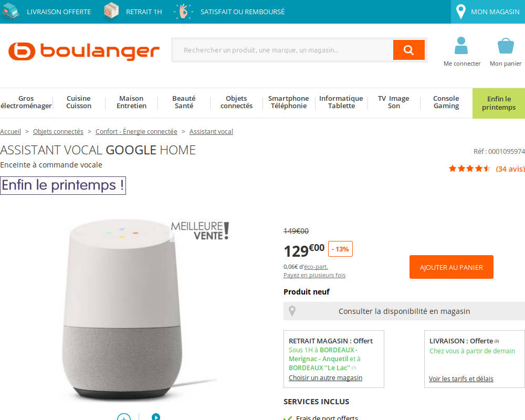
Task: Open the Mon panier shopping bag icon
Action: [506, 46]
